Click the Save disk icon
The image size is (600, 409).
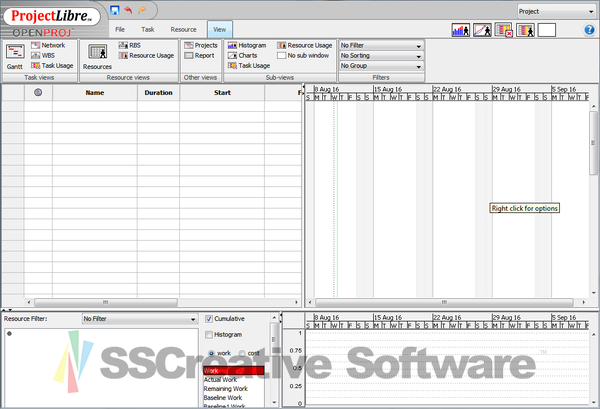click(114, 10)
